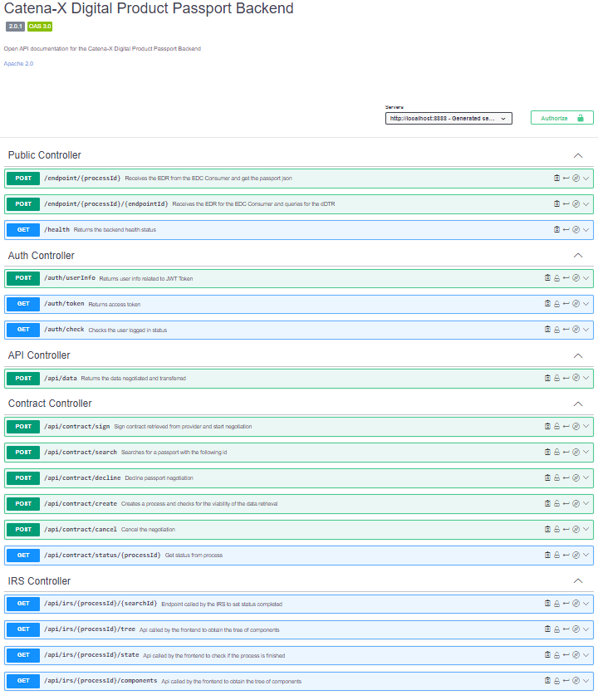The image size is (598, 700).
Task: Click padlock icon on /api/irs/{processId}/components row
Action: (x=557, y=681)
